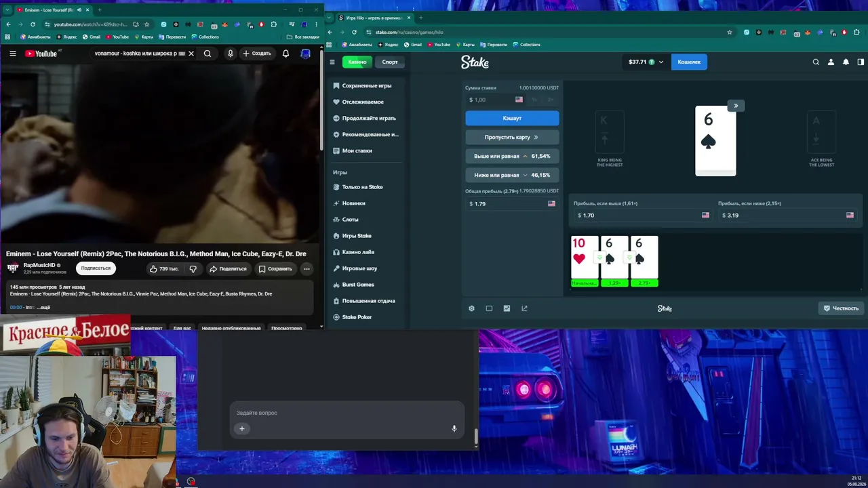
Task: Open tab search dropdown in YouTube window
Action: point(7,10)
